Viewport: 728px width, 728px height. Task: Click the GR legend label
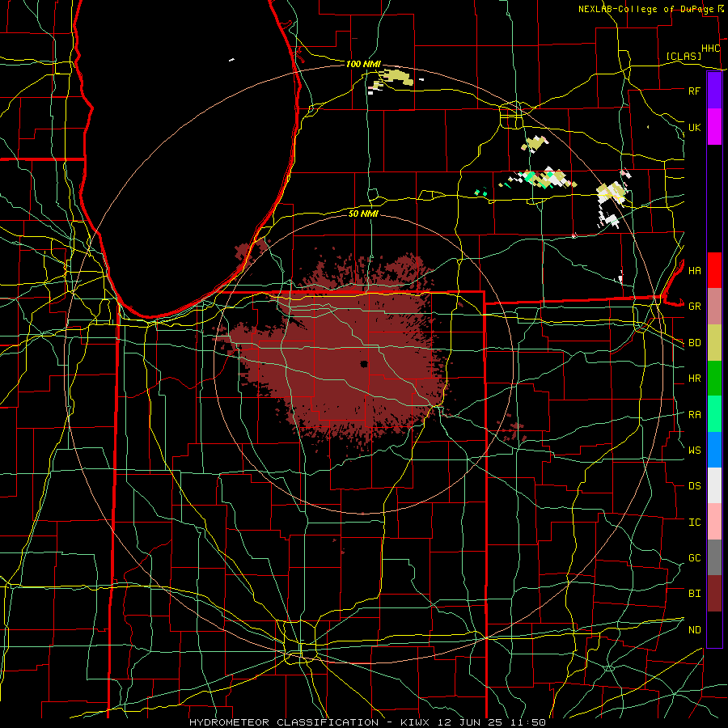pyautogui.click(x=694, y=307)
